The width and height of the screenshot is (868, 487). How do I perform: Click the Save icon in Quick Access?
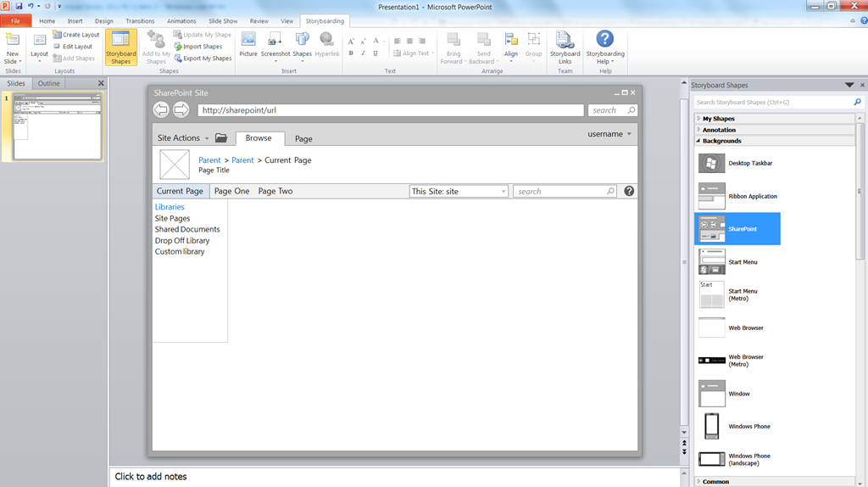pyautogui.click(x=19, y=6)
